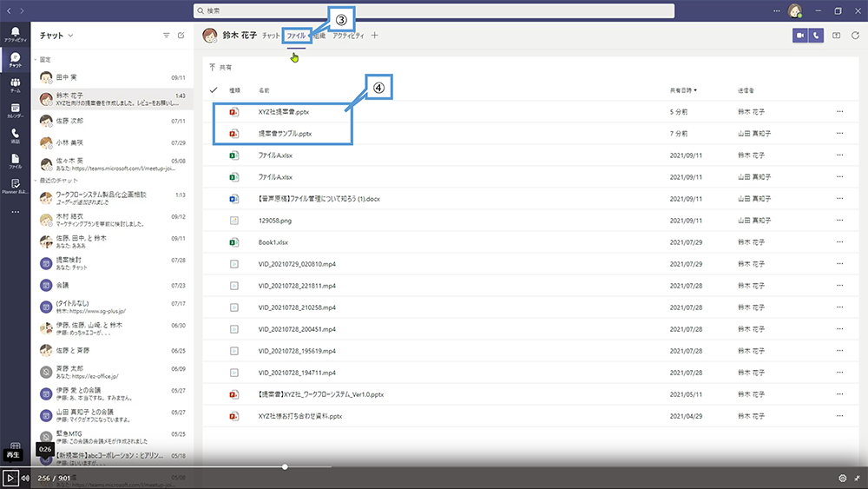The height and width of the screenshot is (489, 868).
Task: Click the 検索 search box
Action: [x=434, y=10]
